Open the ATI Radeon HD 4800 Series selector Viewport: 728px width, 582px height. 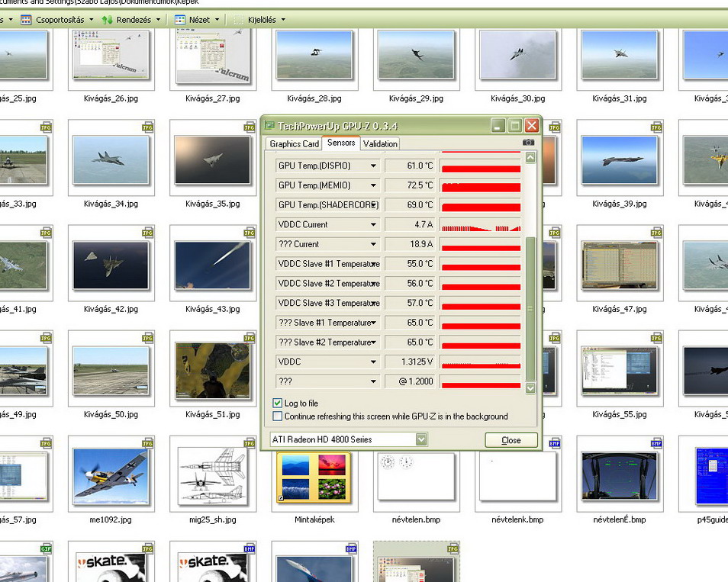click(x=421, y=439)
